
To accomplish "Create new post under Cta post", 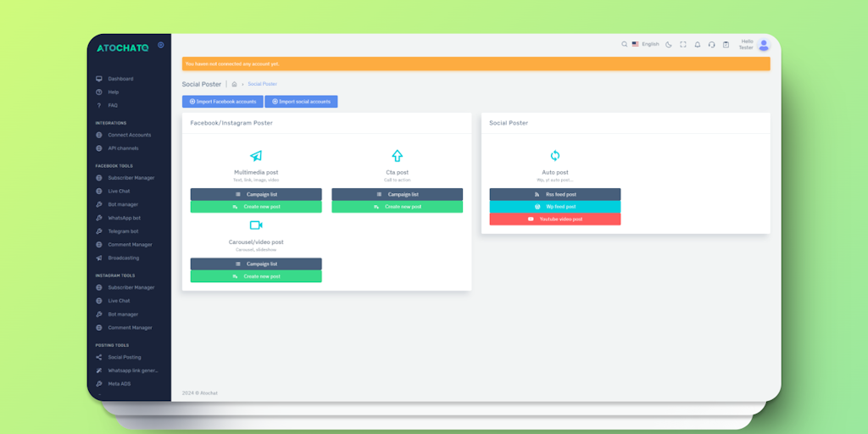I will [397, 207].
